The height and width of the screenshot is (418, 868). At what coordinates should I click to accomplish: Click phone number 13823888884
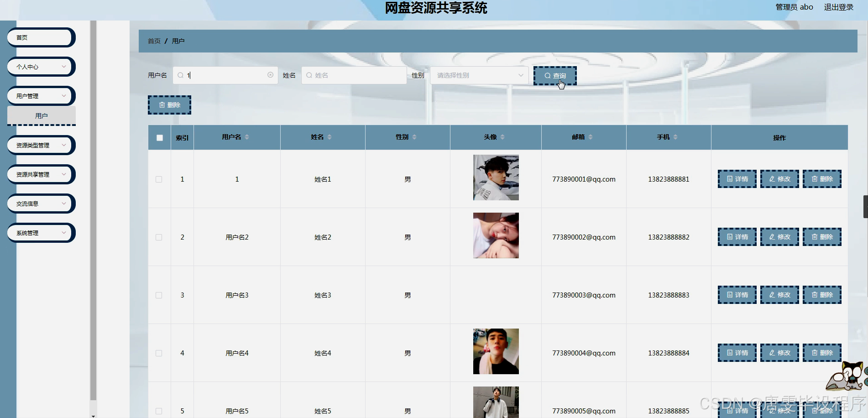[669, 353]
